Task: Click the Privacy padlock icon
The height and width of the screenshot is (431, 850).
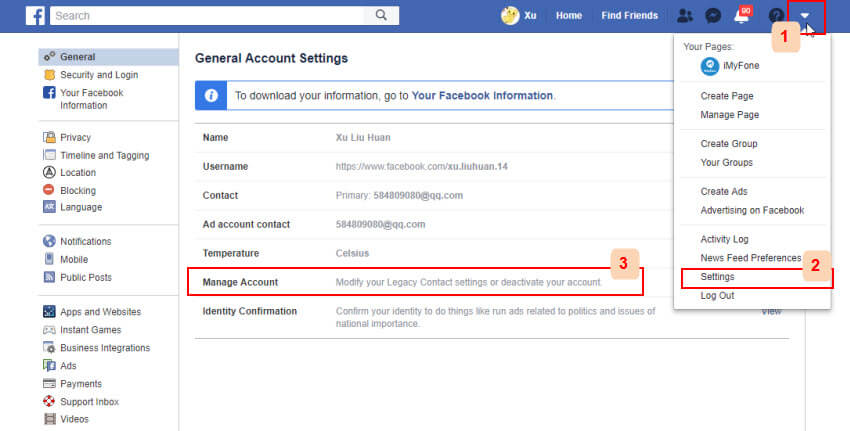Action: [49, 137]
